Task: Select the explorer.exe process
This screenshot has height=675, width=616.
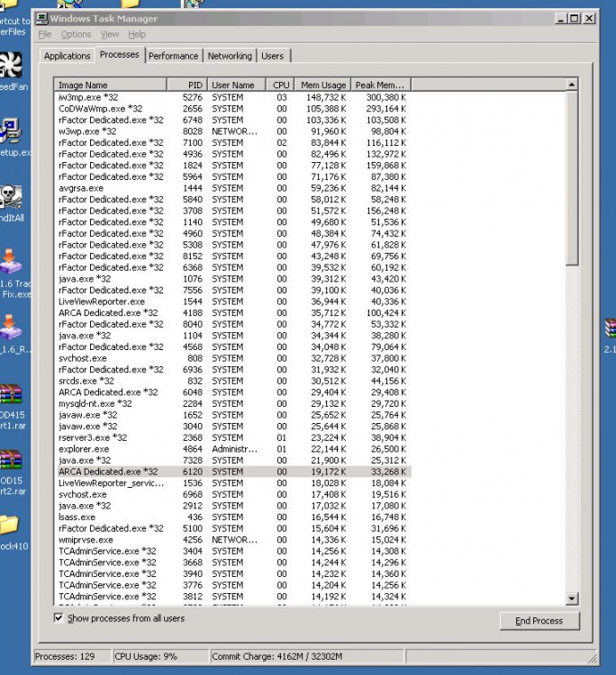Action: tap(233, 449)
